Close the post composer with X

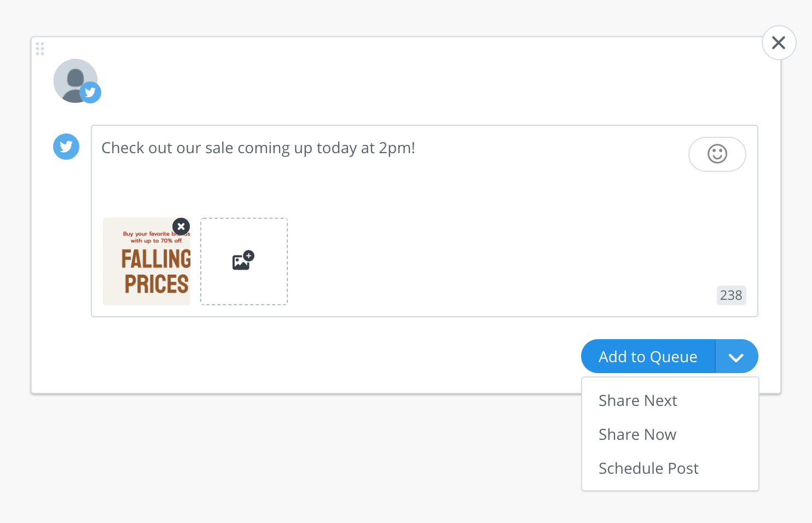pos(779,43)
